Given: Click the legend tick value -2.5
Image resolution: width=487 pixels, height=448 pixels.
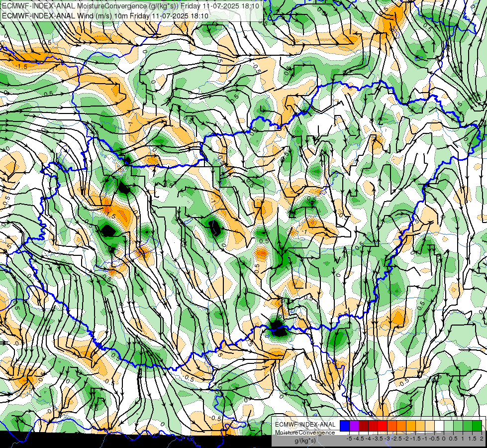Looking at the screenshot, I should 396,439.
